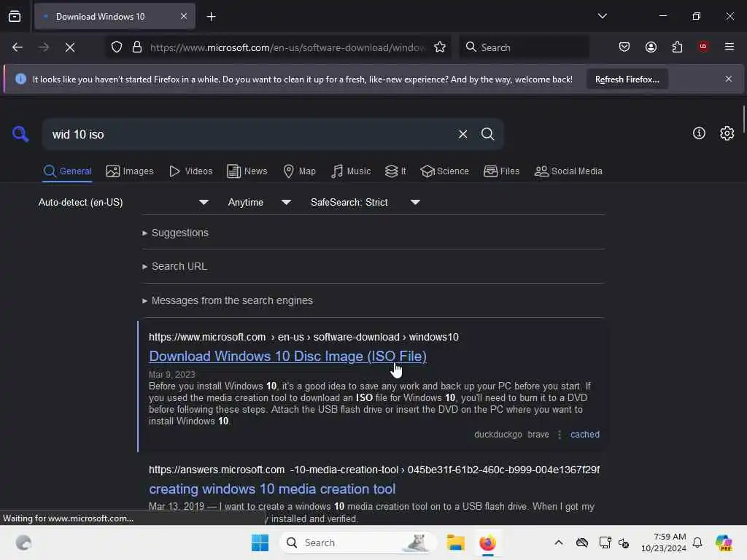Open creating windows 10 media creation tool
The width and height of the screenshot is (747, 560).
[x=272, y=489]
